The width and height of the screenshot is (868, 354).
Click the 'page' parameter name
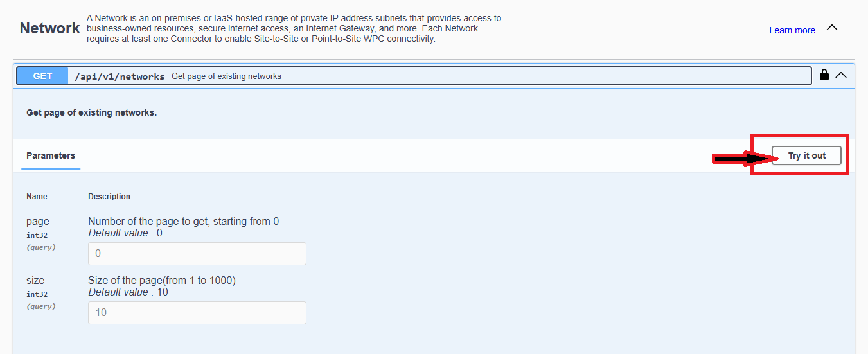click(37, 222)
